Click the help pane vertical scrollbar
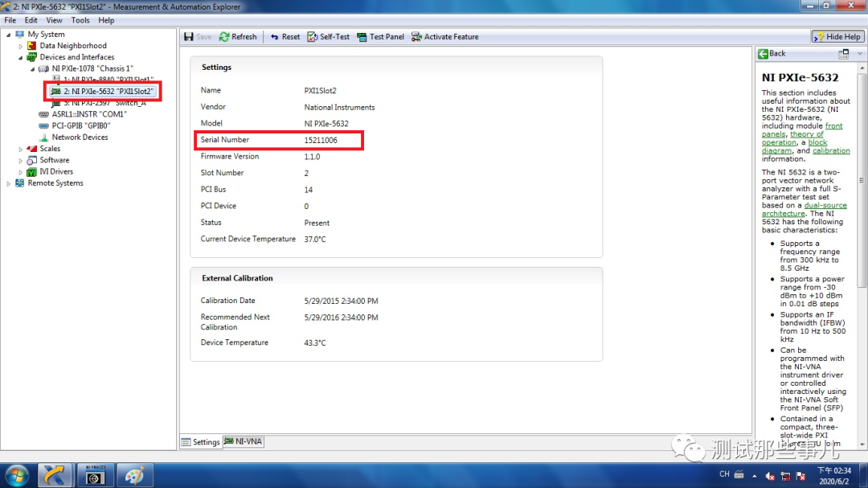868x488 pixels. [862, 180]
